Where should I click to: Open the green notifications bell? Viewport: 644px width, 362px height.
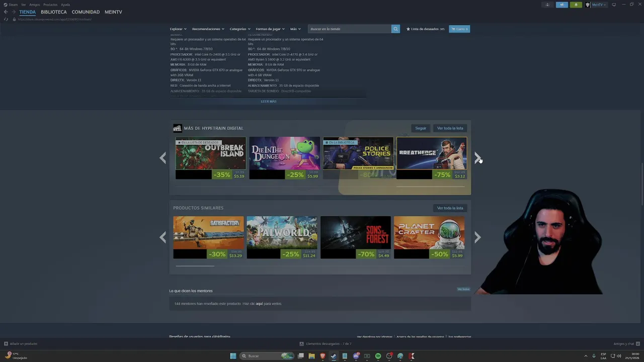576,5
